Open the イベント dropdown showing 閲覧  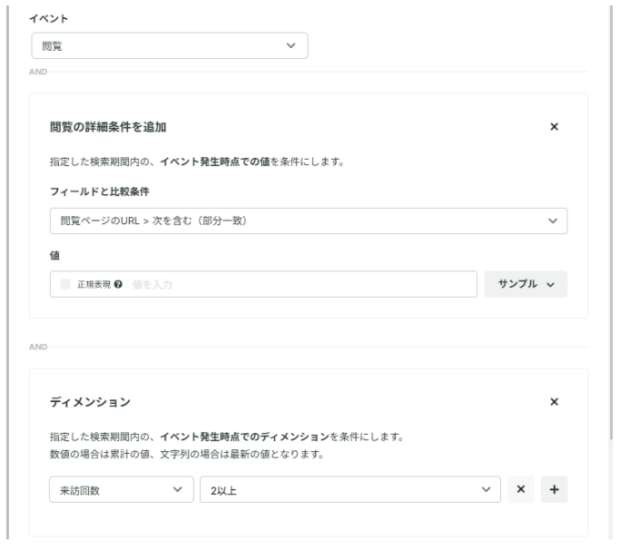169,46
